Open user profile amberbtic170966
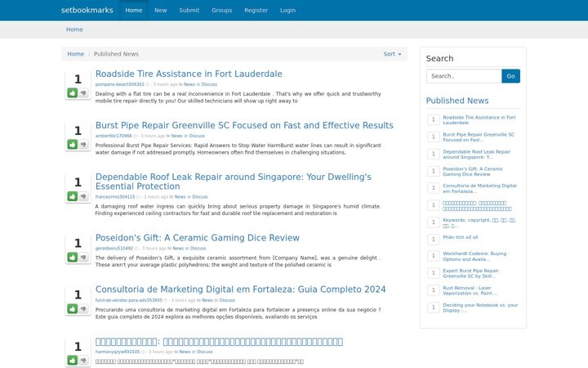 [x=114, y=136]
